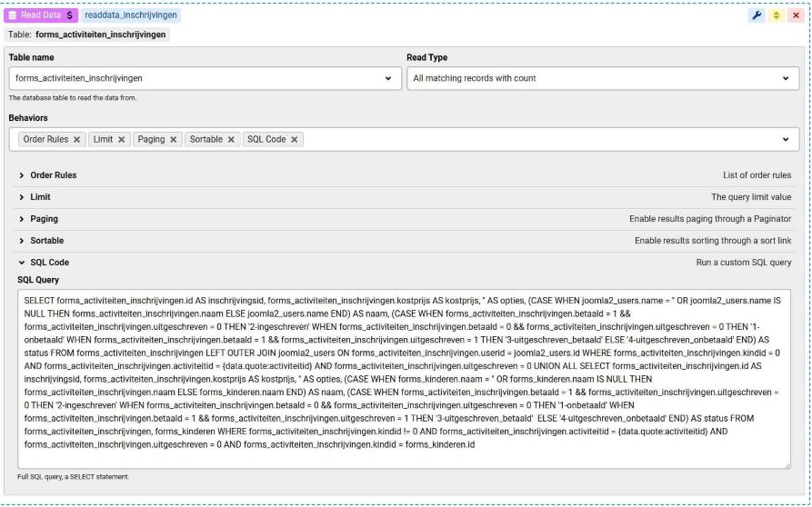This screenshot has height=507, width=812.
Task: Open the Read Type dropdown
Action: point(786,78)
